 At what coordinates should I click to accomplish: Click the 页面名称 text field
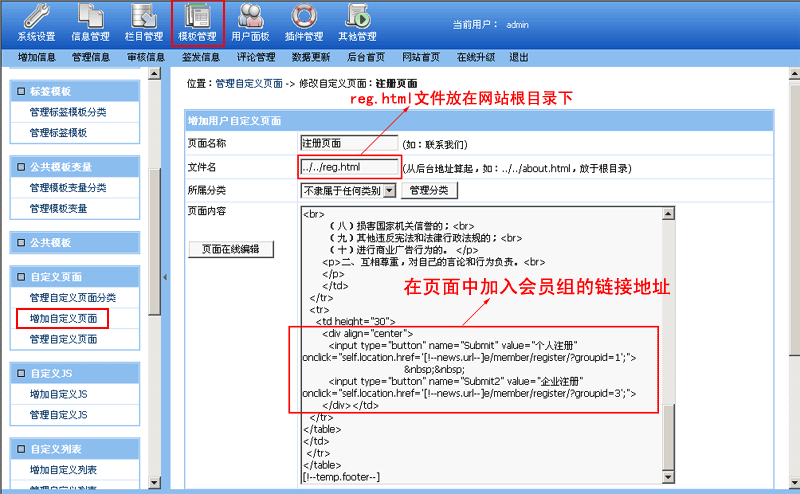tap(349, 143)
